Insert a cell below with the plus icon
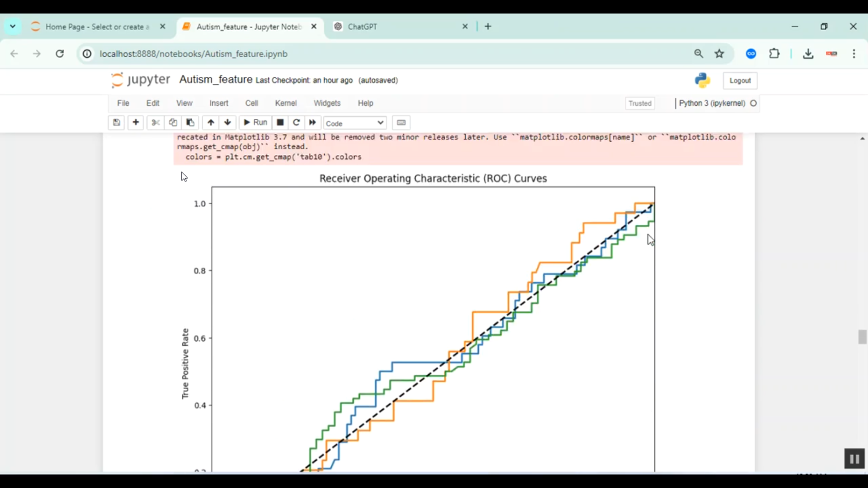 [135, 123]
